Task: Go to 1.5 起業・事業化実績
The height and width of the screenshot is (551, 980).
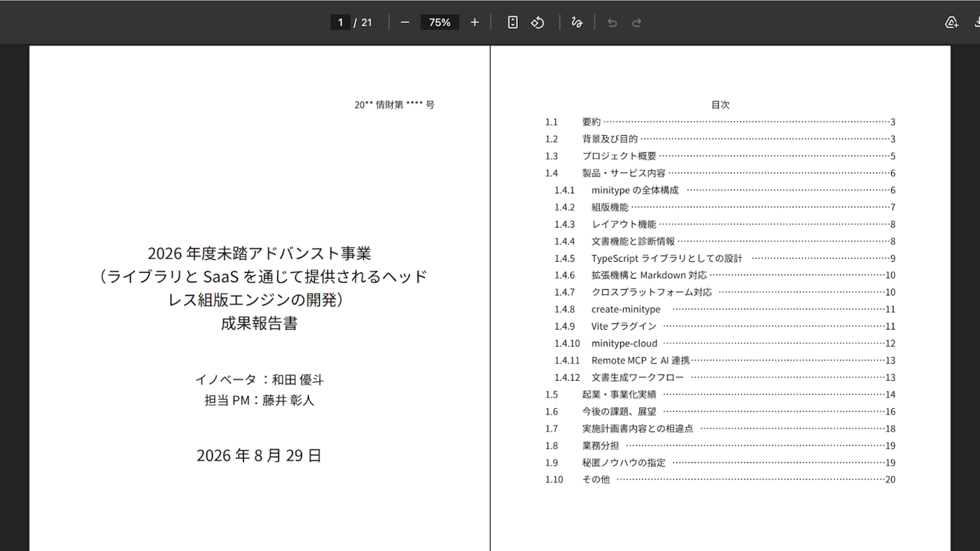Action: click(720, 394)
